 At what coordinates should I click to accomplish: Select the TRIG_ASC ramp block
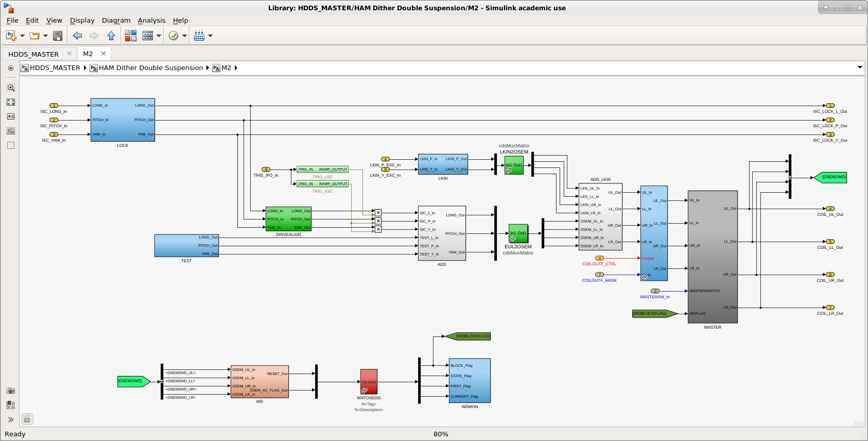(322, 184)
